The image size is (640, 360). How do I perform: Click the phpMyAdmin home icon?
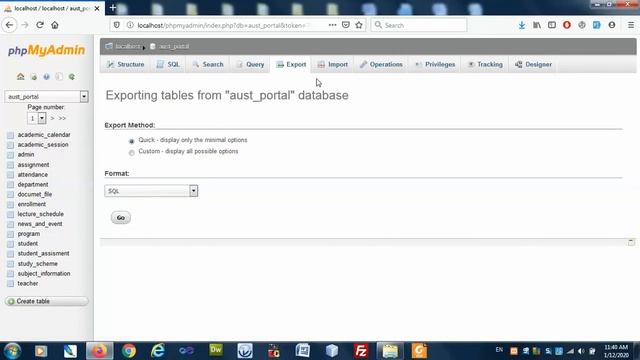coord(20,77)
